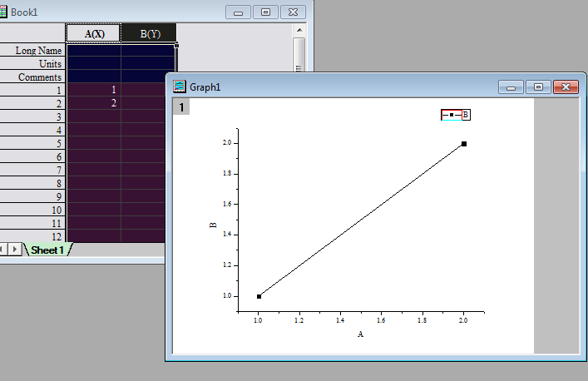Select row 8 header in worksheet
The image size is (588, 381).
pos(32,183)
